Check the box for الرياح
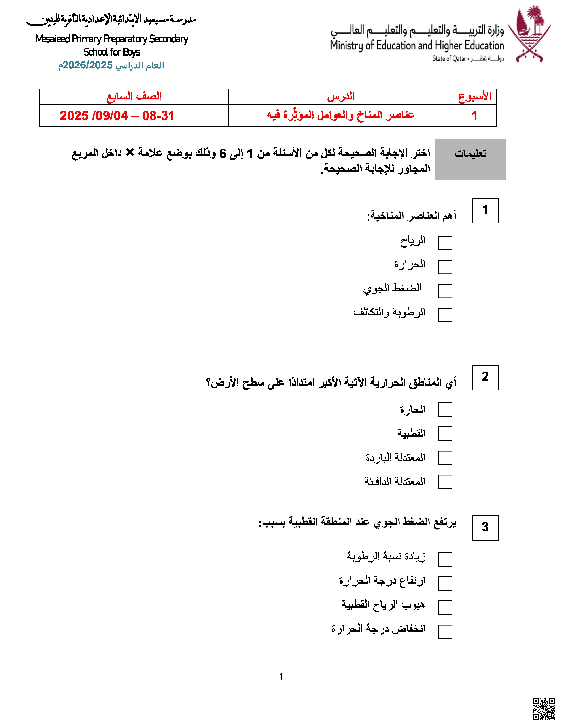Image resolution: width=563 pixels, height=728 pixels. point(445,243)
